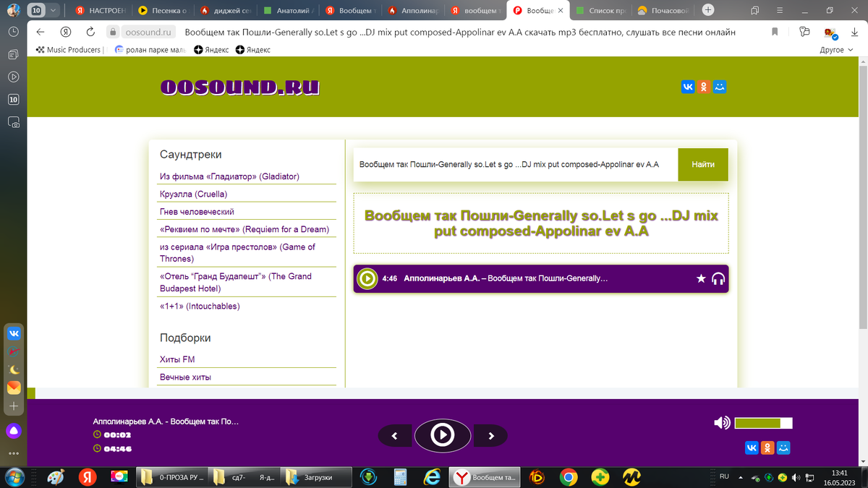The width and height of the screenshot is (868, 488).
Task: Reload the page with refresh icon
Action: click(x=90, y=32)
